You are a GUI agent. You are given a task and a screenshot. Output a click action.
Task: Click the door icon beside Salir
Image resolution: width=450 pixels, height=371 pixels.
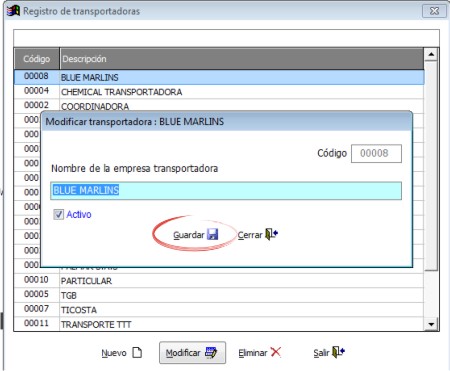click(338, 352)
